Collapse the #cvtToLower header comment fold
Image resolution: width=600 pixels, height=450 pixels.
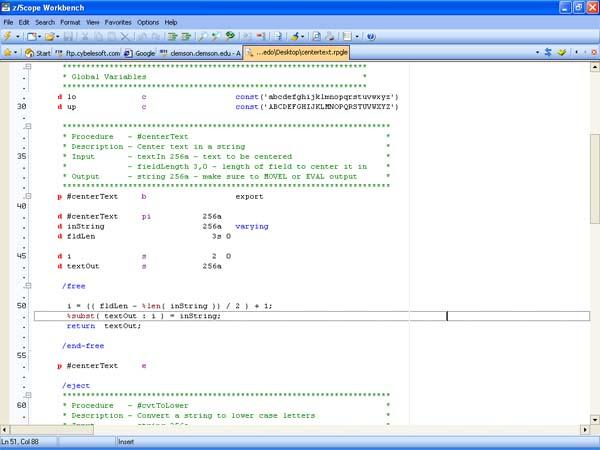28,395
